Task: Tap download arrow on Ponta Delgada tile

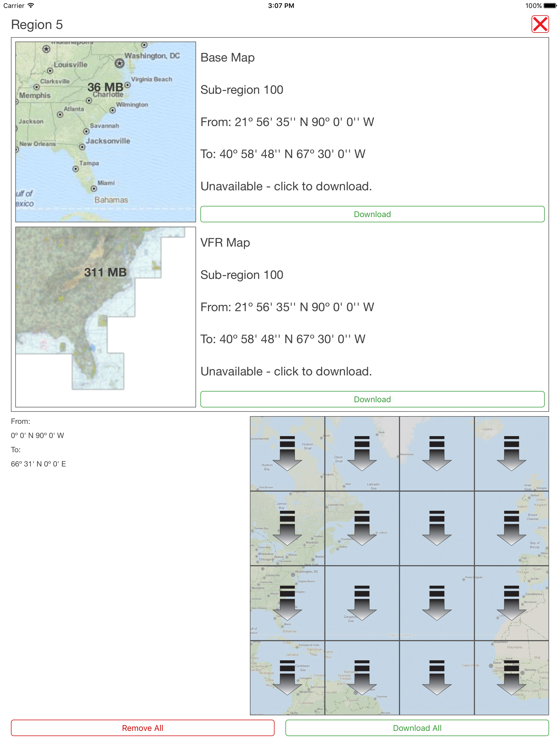Action: pos(436,603)
